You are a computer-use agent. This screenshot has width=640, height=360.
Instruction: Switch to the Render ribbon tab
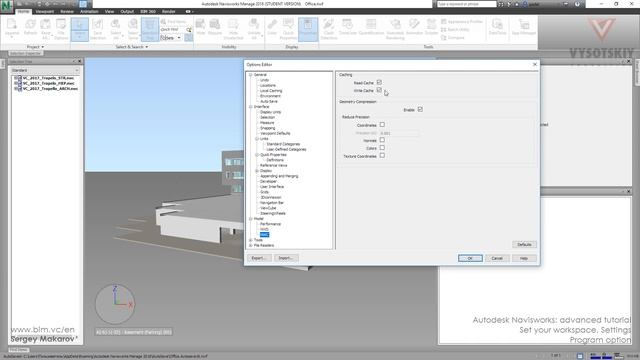point(169,11)
